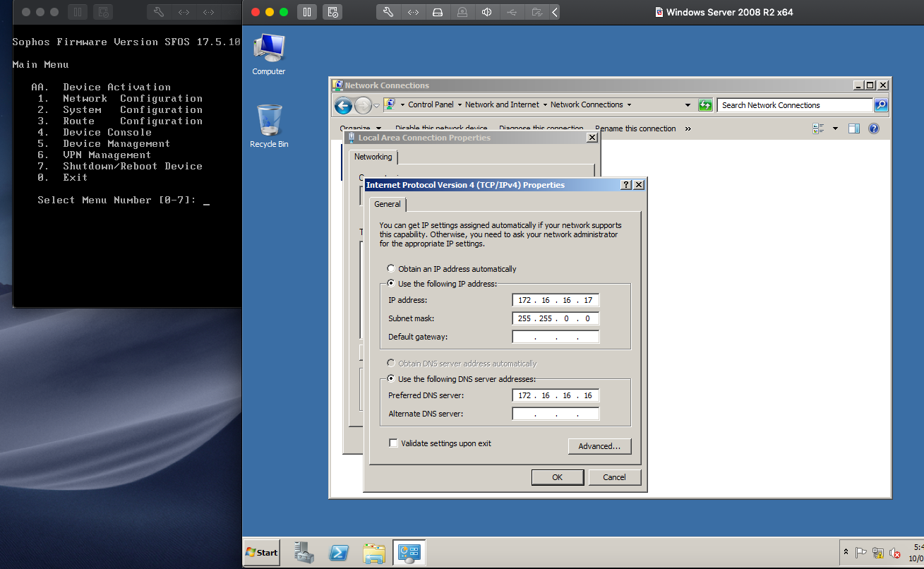This screenshot has height=569, width=924.
Task: Select the General tab in IPv4 Properties
Action: point(388,204)
